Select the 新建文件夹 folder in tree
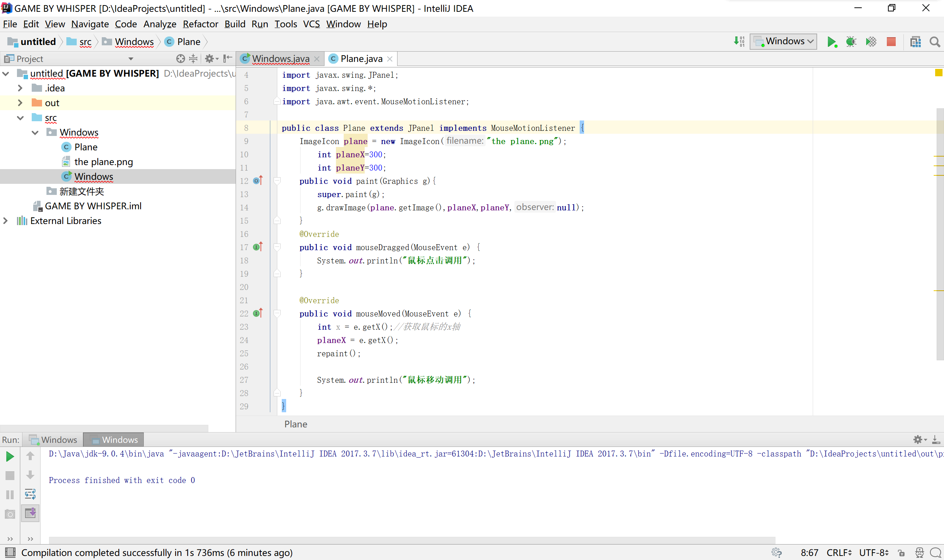The width and height of the screenshot is (944, 560). click(x=81, y=191)
